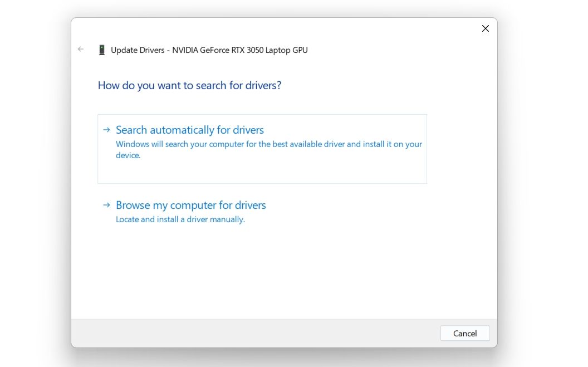Click the Cancel button
The height and width of the screenshot is (367, 588).
point(465,333)
